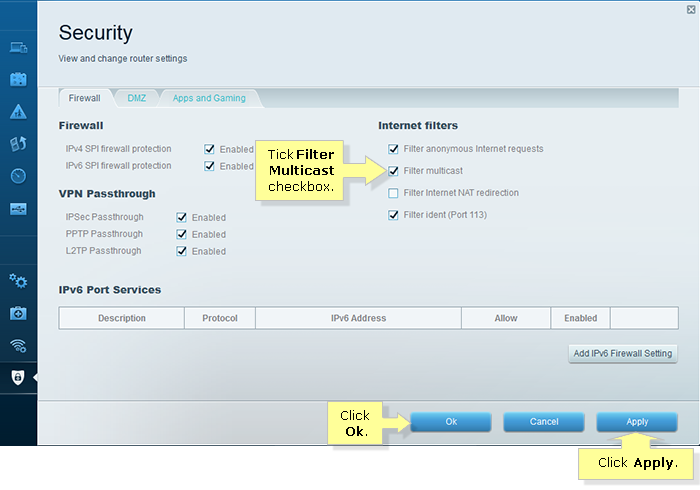This screenshot has height=490, width=700.
Task: Click the Description column header
Action: click(122, 318)
